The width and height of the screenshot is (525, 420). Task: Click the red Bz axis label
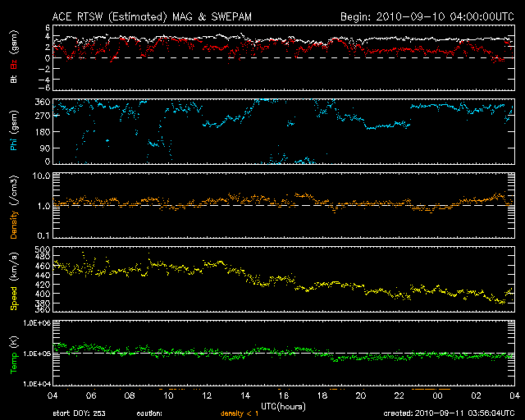pos(14,64)
